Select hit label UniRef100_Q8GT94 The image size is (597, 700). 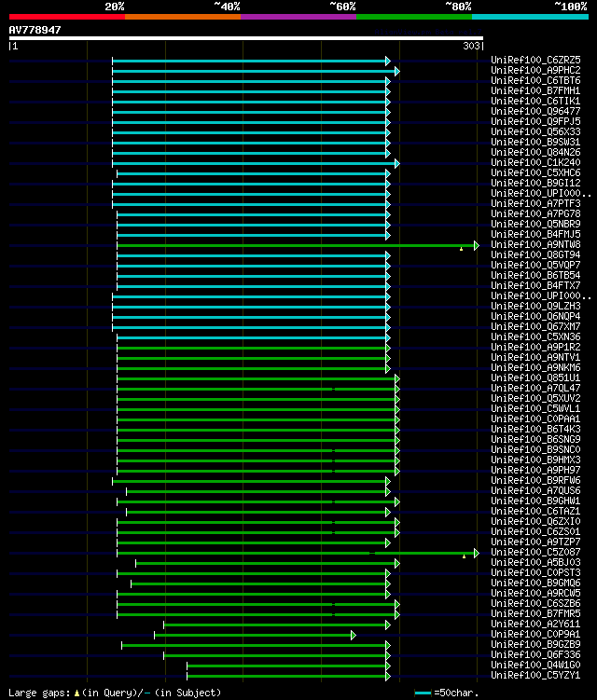[x=535, y=254]
